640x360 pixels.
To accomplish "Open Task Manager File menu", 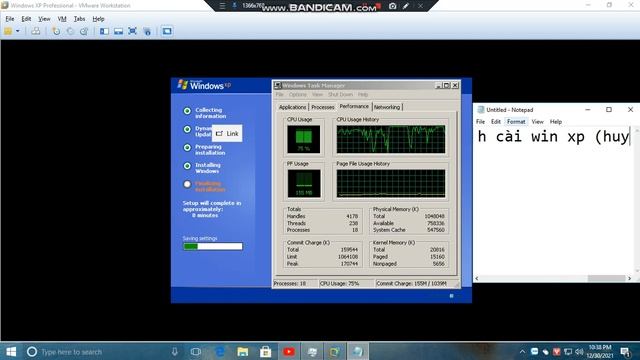I will (279, 94).
